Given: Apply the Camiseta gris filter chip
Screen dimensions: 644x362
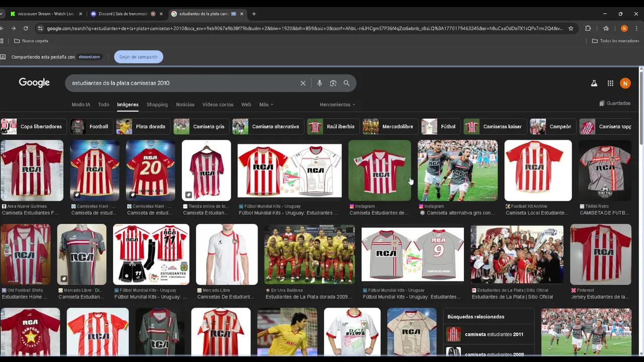Looking at the screenshot, I should pos(201,127).
